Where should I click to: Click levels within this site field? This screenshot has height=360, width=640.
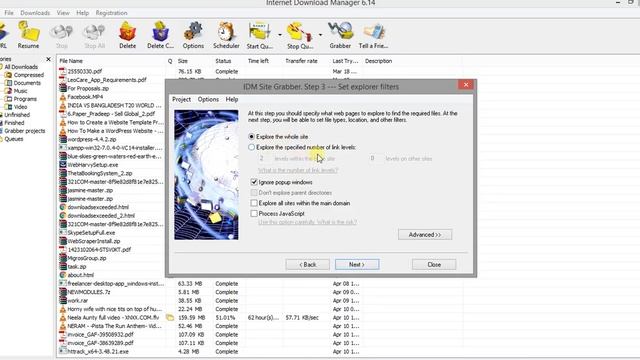coord(264,158)
